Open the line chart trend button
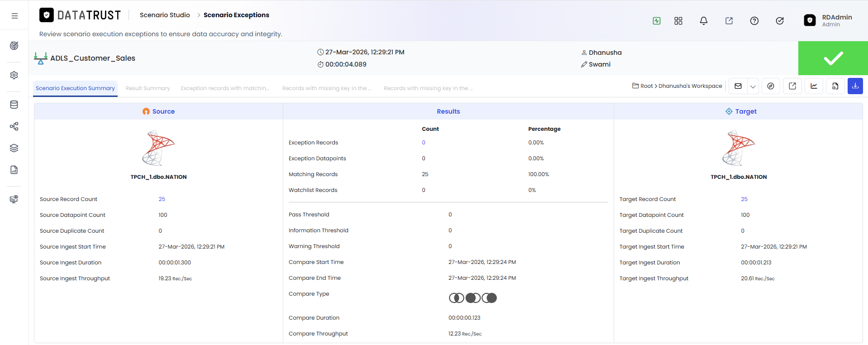This screenshot has width=868, height=345. (814, 86)
